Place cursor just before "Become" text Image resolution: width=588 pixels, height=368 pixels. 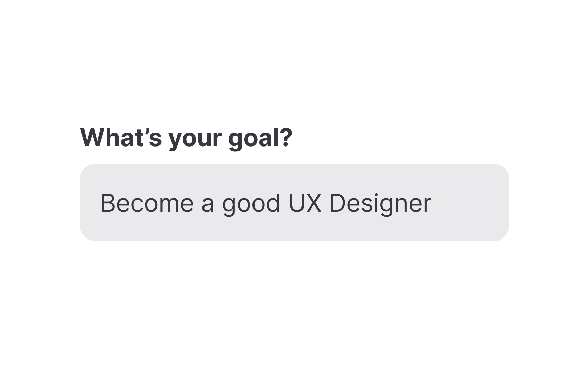point(100,203)
